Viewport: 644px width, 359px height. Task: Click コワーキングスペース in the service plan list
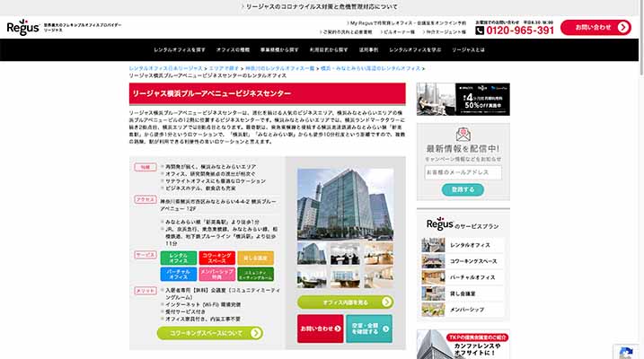click(x=473, y=261)
